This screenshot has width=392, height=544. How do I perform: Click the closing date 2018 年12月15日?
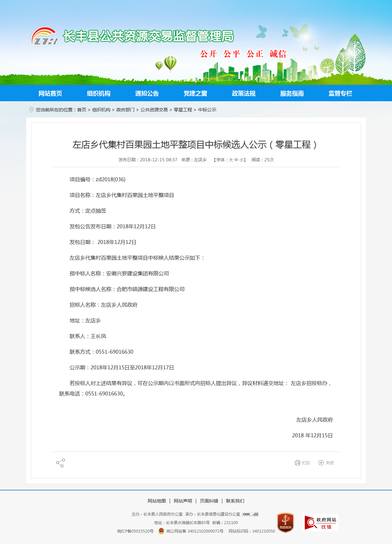pyautogui.click(x=312, y=435)
